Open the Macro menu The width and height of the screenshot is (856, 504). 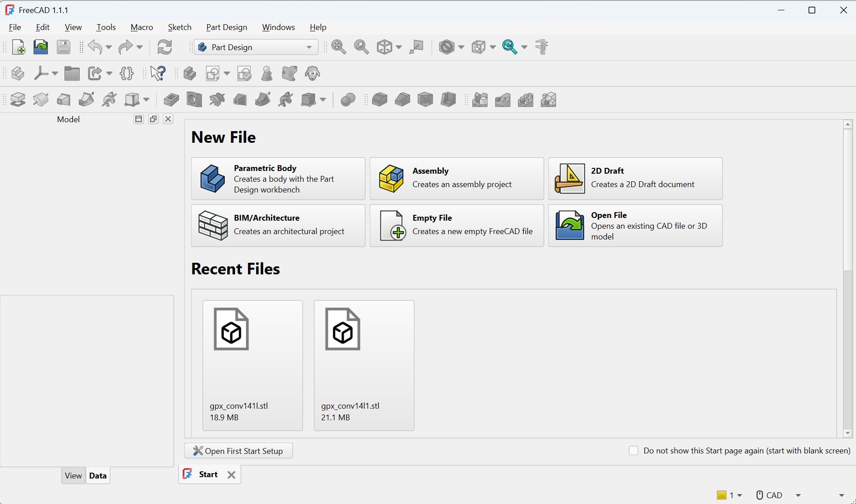(141, 27)
